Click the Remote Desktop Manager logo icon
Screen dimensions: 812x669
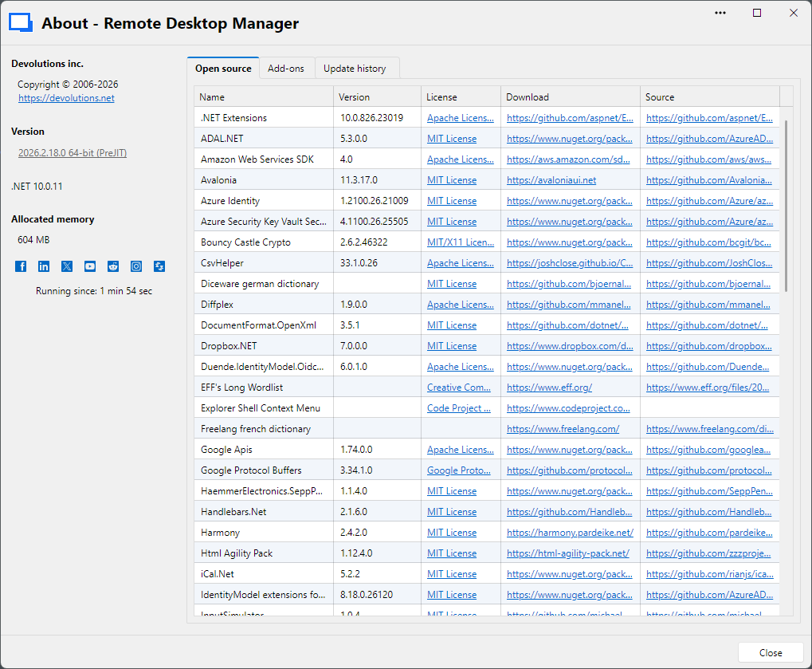21,23
